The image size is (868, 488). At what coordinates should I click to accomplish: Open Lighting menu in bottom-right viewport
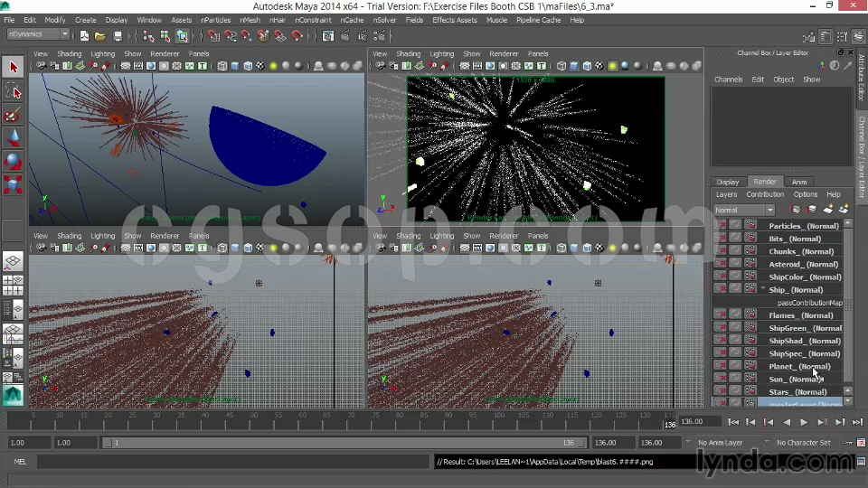[x=442, y=236]
